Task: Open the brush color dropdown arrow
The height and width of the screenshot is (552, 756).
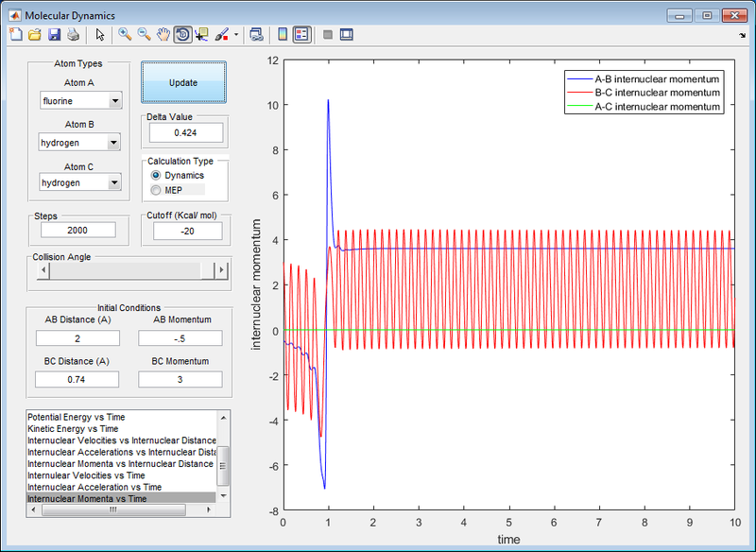Action: pyautogui.click(x=235, y=34)
